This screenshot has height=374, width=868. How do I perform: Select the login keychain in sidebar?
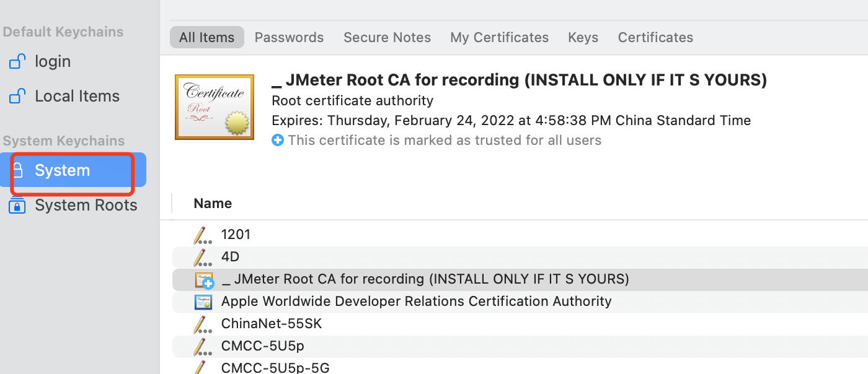coord(53,61)
